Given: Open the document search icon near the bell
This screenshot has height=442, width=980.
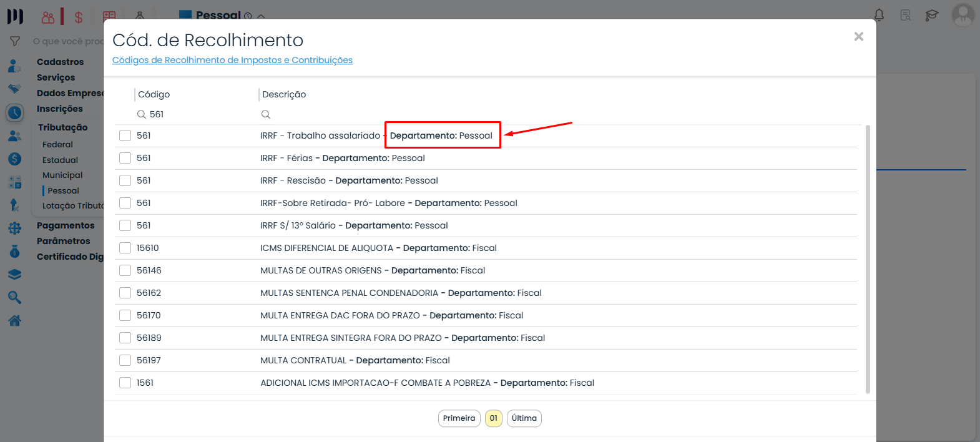Looking at the screenshot, I should pyautogui.click(x=905, y=15).
